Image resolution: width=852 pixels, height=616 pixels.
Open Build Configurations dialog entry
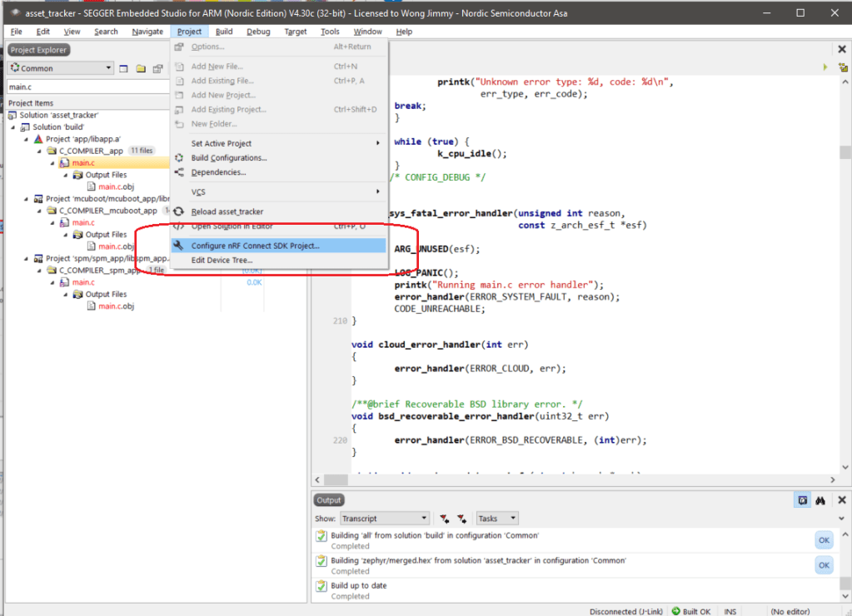coord(228,158)
